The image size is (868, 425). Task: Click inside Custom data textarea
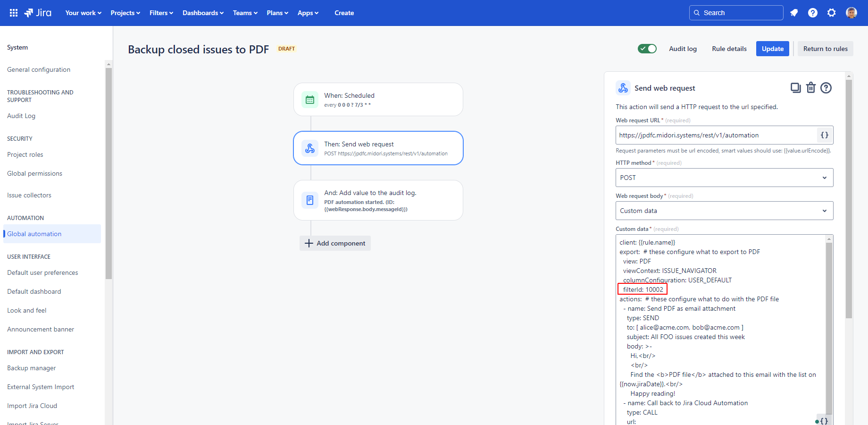coord(721,331)
